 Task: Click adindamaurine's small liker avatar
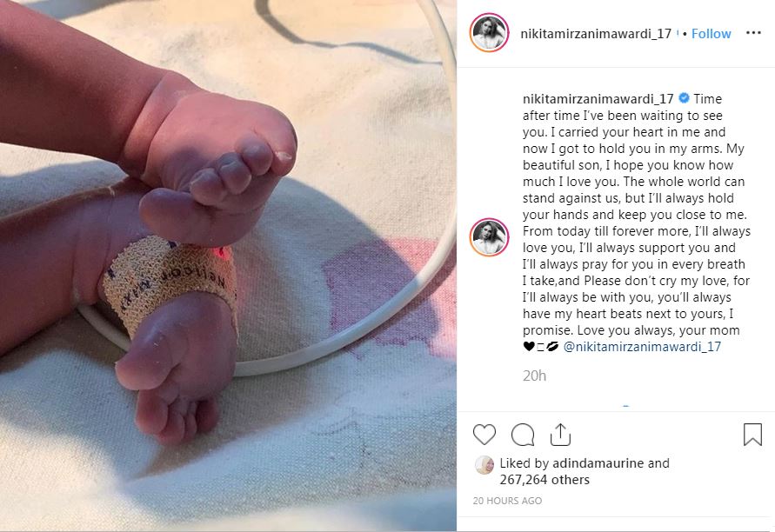(484, 465)
